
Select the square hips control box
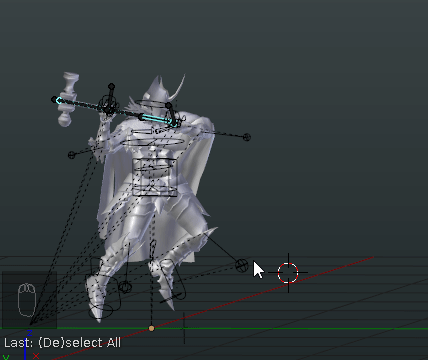(x=155, y=177)
